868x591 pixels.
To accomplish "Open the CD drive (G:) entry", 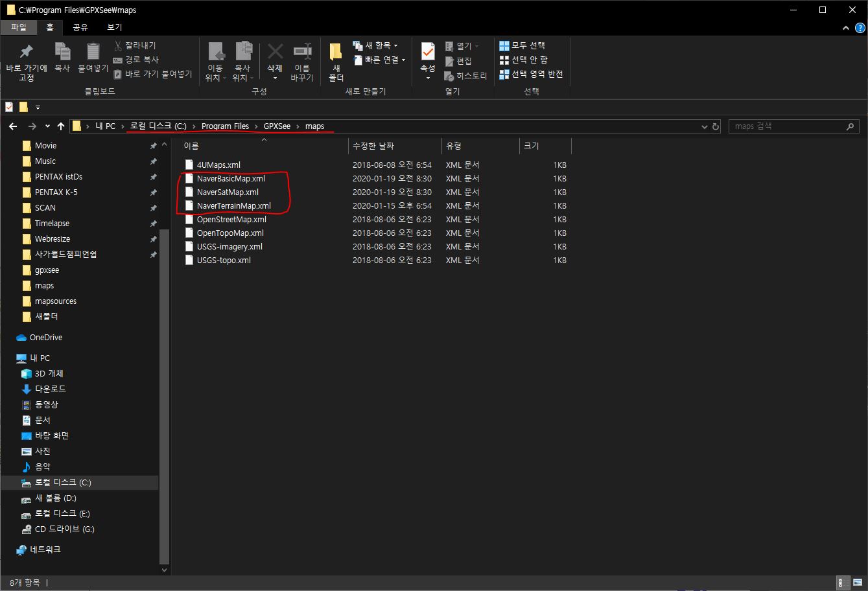I will click(x=64, y=529).
